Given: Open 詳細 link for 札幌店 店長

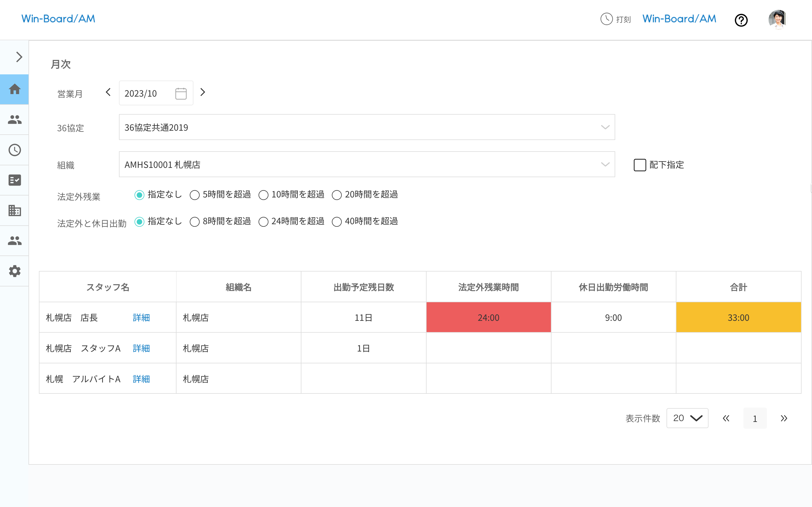Looking at the screenshot, I should coord(141,317).
